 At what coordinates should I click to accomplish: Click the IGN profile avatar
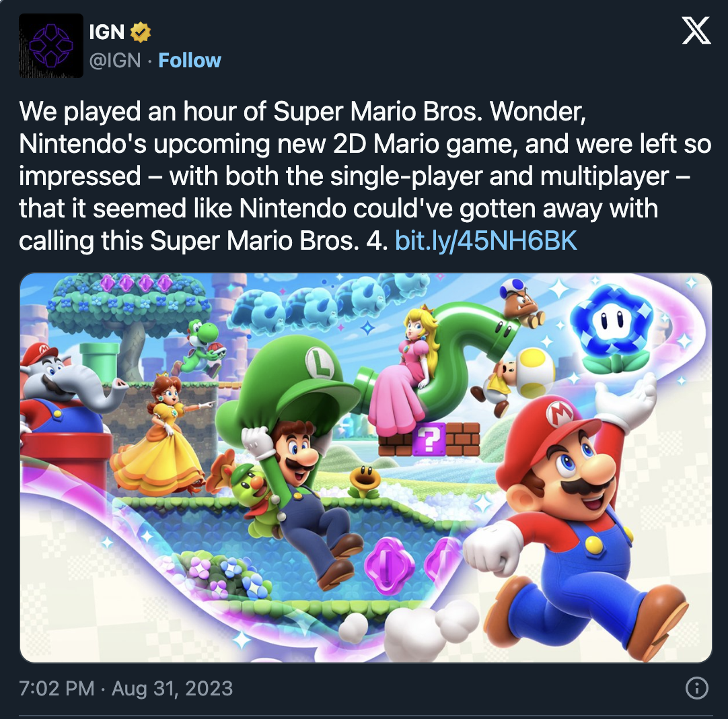(51, 45)
